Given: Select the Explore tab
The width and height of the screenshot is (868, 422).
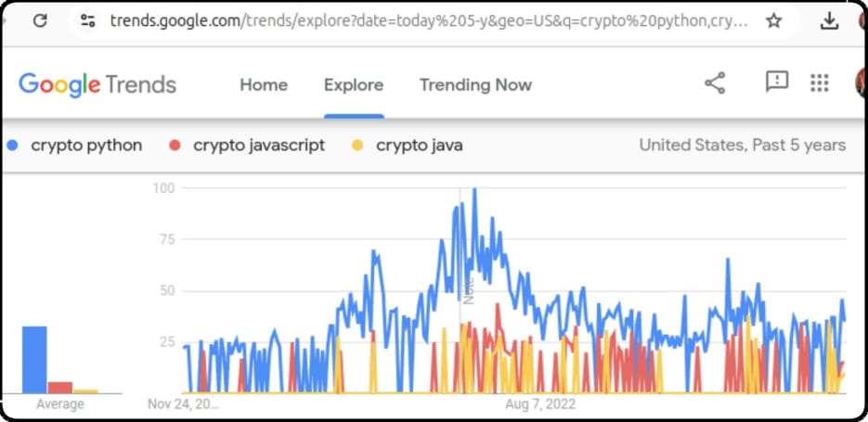Looking at the screenshot, I should [x=354, y=84].
